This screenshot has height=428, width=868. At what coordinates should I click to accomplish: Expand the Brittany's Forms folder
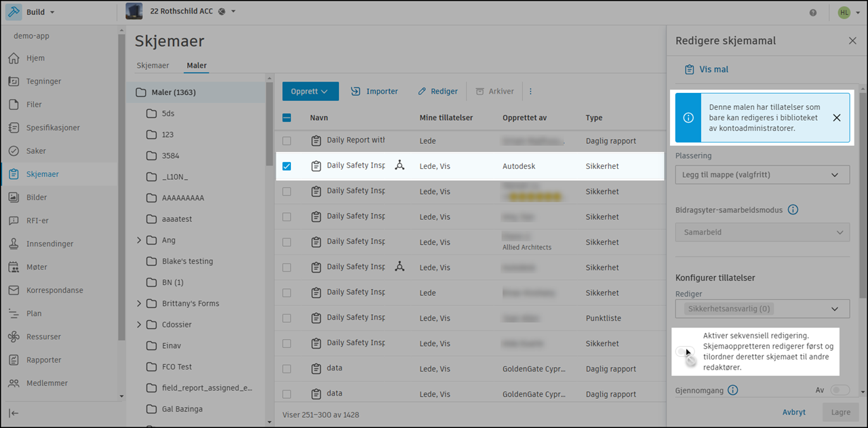point(139,303)
